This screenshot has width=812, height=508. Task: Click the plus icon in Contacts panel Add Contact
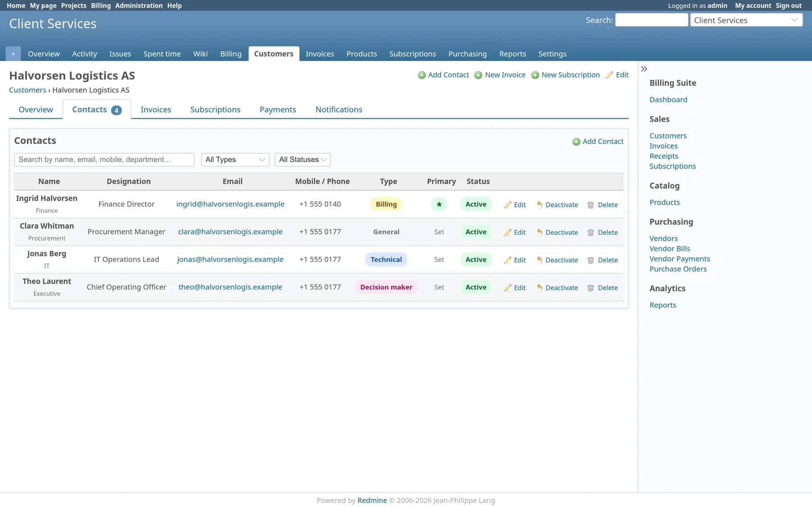(x=576, y=142)
